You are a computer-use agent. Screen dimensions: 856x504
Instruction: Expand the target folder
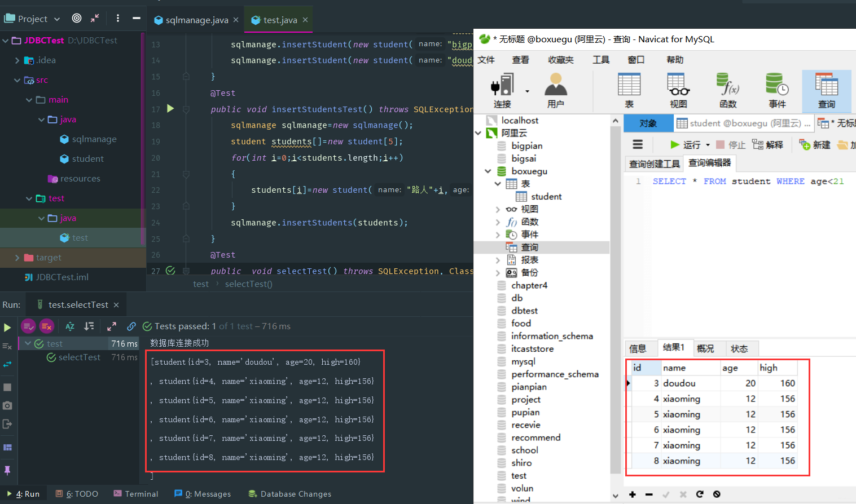point(17,258)
